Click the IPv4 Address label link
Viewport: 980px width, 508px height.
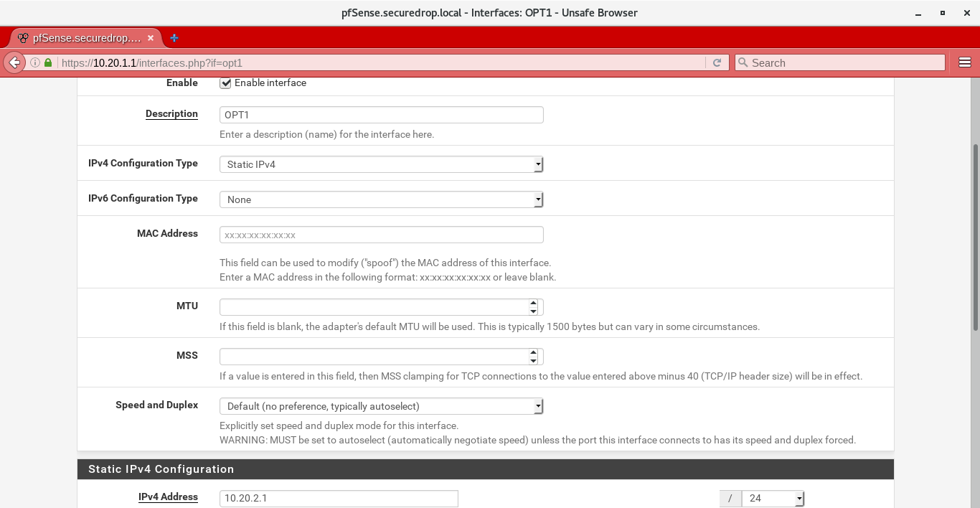(x=168, y=497)
